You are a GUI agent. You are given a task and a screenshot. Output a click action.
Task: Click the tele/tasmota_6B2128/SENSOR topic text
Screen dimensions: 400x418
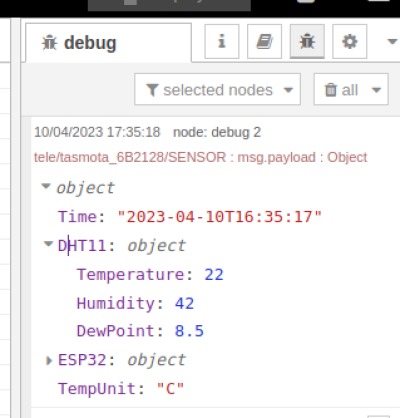pyautogui.click(x=130, y=157)
